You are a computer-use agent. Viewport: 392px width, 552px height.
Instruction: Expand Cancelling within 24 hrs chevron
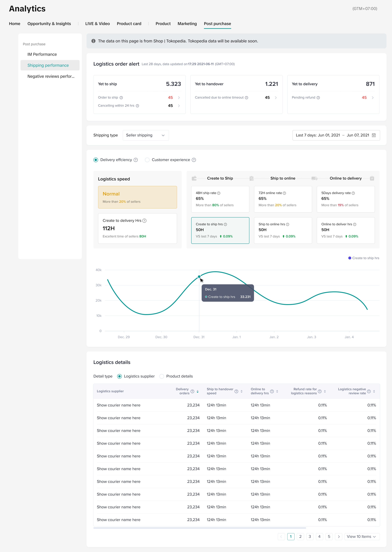179,106
